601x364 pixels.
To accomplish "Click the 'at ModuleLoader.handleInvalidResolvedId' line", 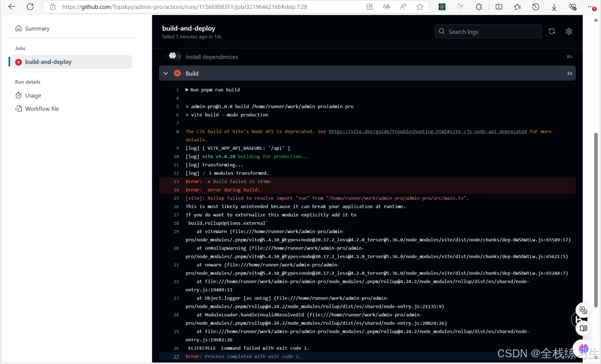I will tap(316, 319).
